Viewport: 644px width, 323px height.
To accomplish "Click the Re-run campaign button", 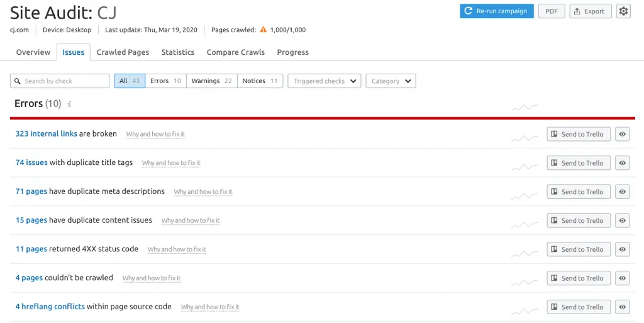I will pos(496,11).
